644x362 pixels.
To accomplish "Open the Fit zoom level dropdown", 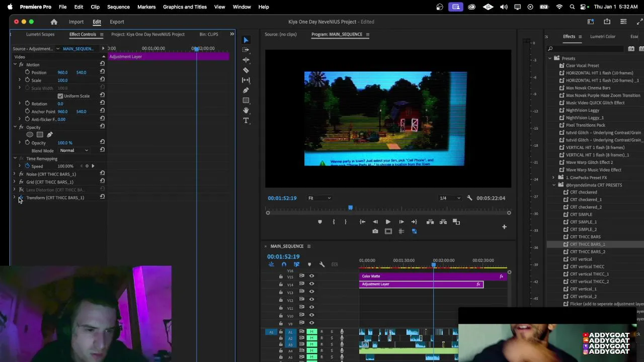I will 319,198.
